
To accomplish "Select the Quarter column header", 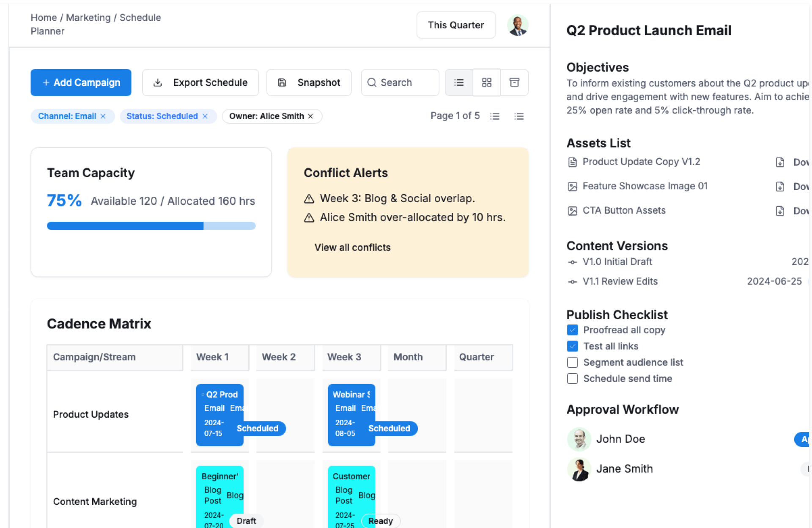I will (x=483, y=357).
